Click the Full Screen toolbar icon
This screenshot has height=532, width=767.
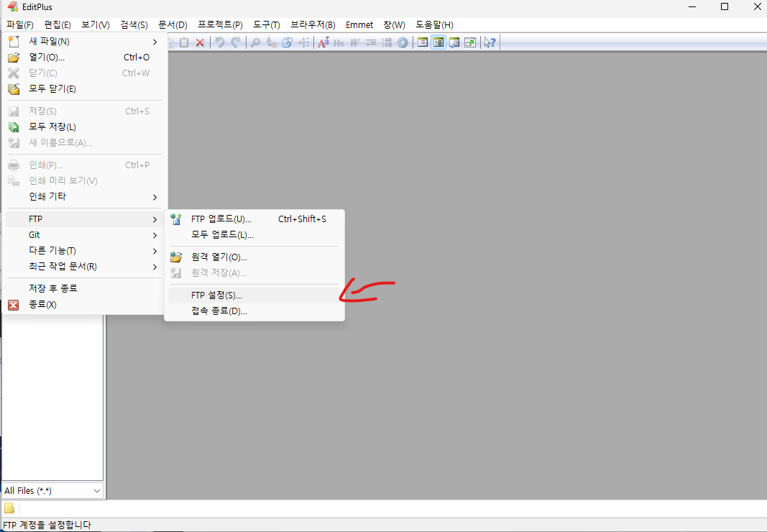point(470,42)
